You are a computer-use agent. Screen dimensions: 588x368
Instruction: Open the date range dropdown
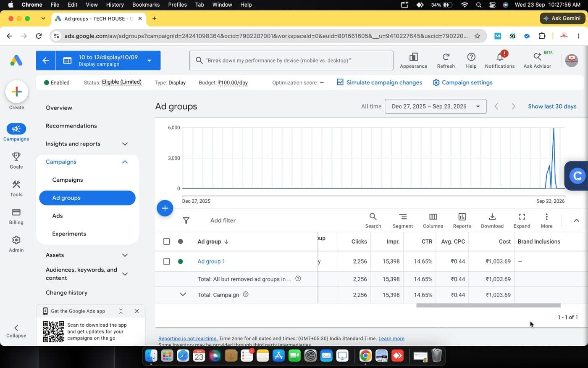point(435,106)
